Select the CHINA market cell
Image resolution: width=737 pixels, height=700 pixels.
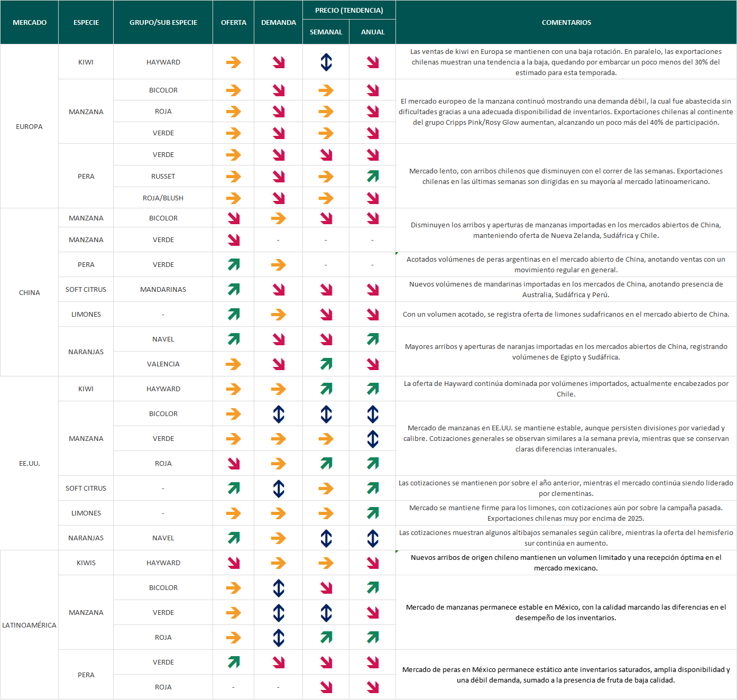pyautogui.click(x=30, y=292)
